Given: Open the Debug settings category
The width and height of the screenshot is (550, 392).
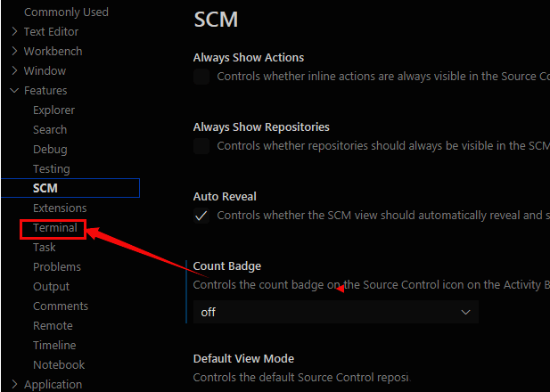Looking at the screenshot, I should pos(50,150).
